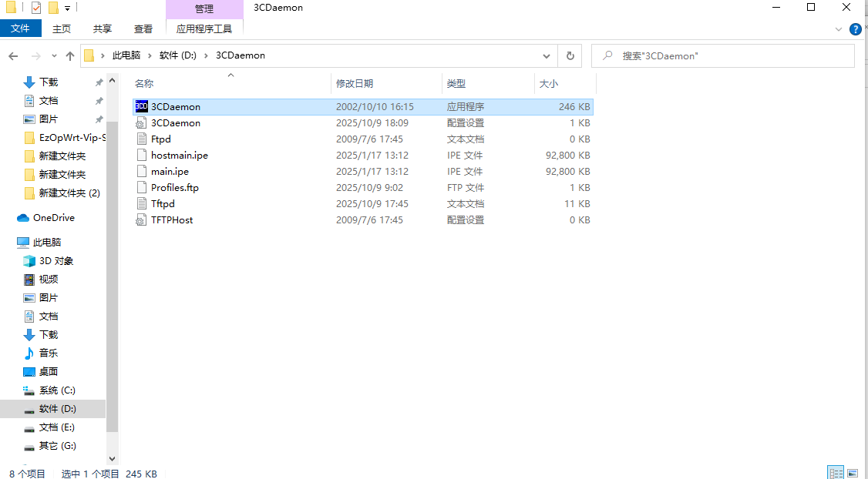Open address bar history dropdown

click(547, 56)
